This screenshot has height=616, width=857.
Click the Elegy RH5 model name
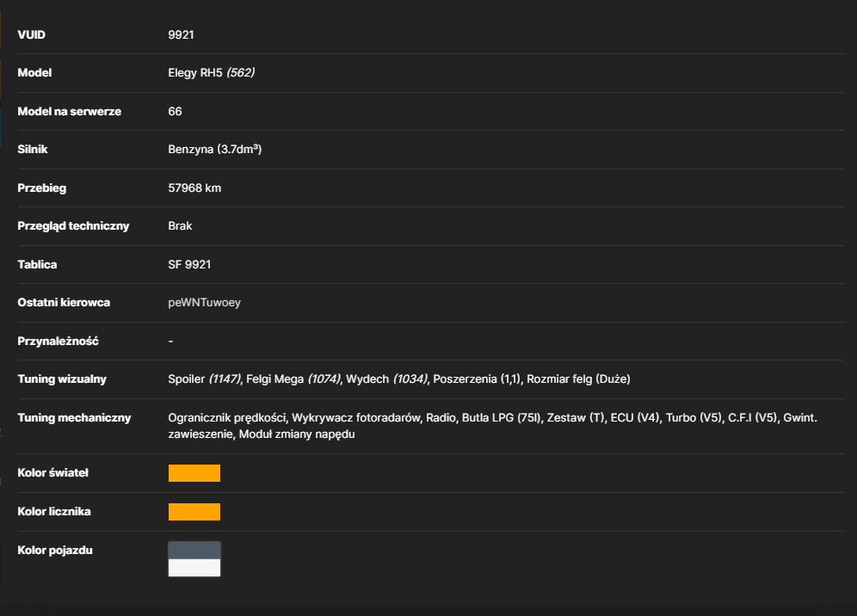[195, 72]
